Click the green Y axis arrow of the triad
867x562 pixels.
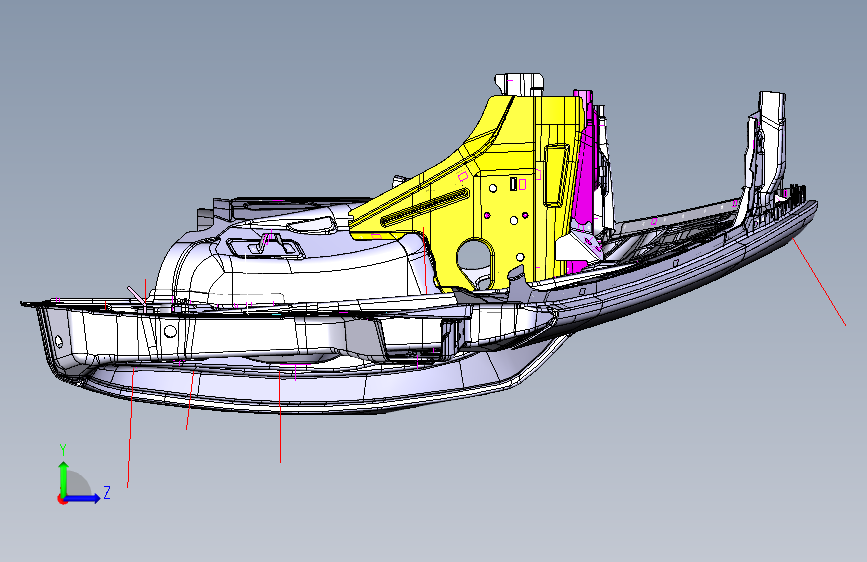[63, 478]
